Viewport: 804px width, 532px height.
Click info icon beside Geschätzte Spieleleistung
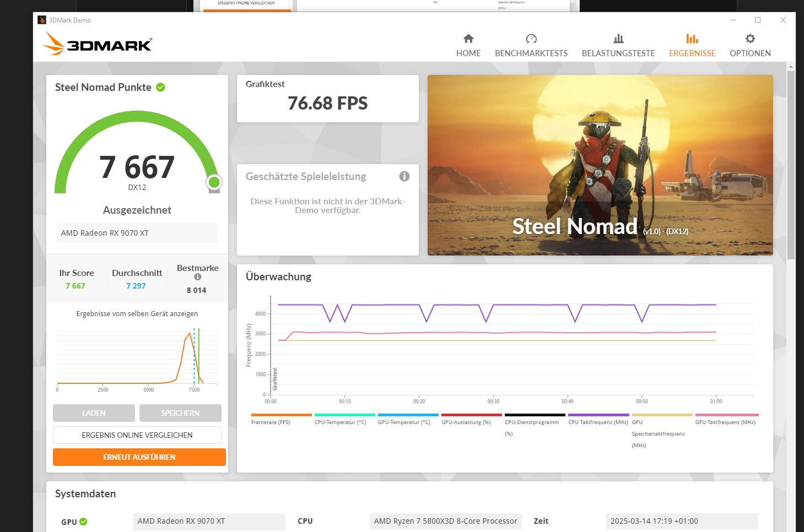(x=404, y=176)
